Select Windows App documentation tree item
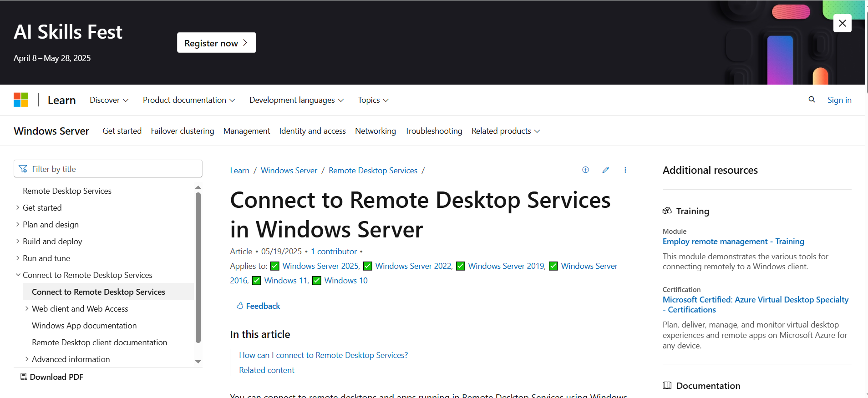Image resolution: width=868 pixels, height=398 pixels. (84, 326)
